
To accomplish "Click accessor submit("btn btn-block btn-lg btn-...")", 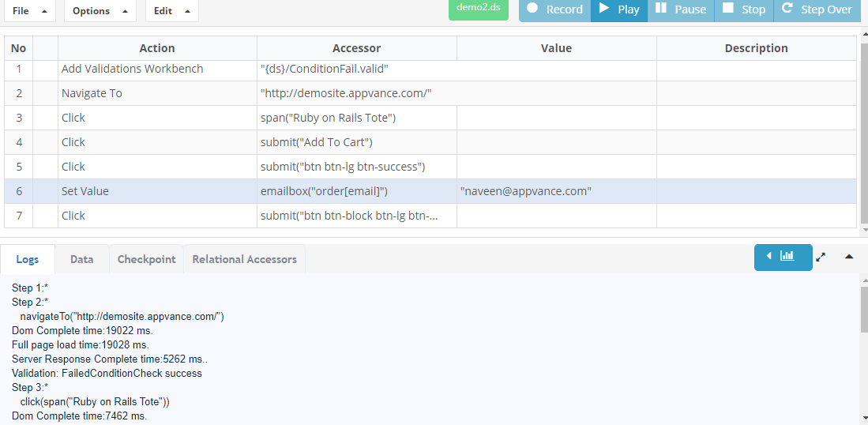I will click(357, 216).
